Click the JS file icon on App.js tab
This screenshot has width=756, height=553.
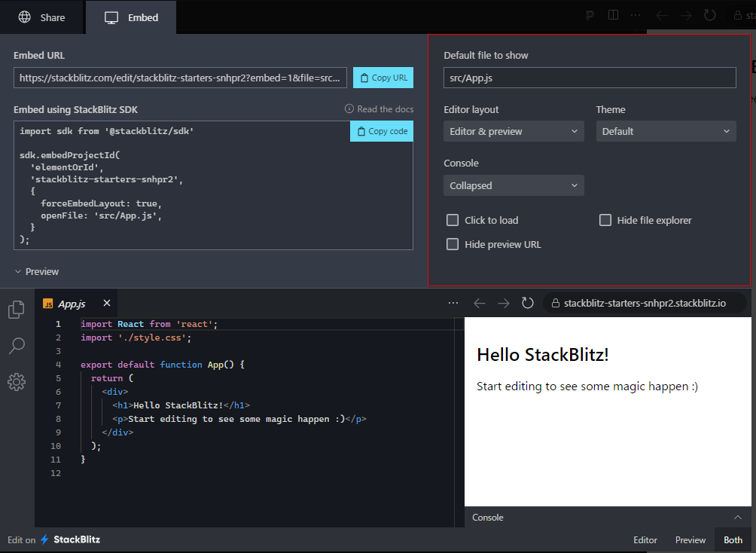(x=47, y=304)
